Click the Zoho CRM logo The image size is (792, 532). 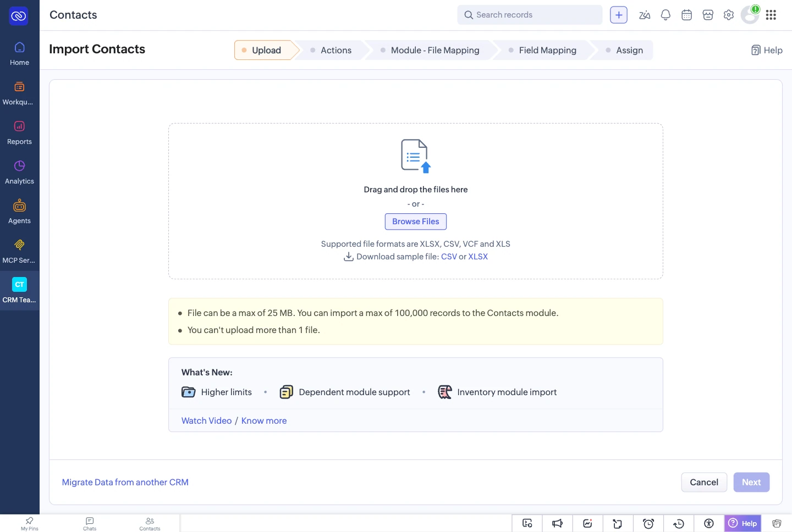(19, 16)
